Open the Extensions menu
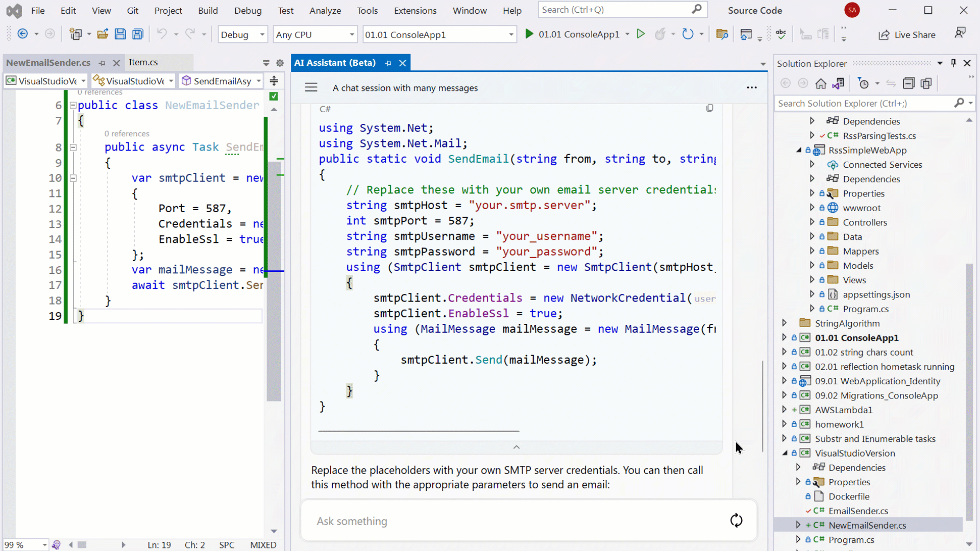Viewport: 980px width, 551px height. click(415, 10)
